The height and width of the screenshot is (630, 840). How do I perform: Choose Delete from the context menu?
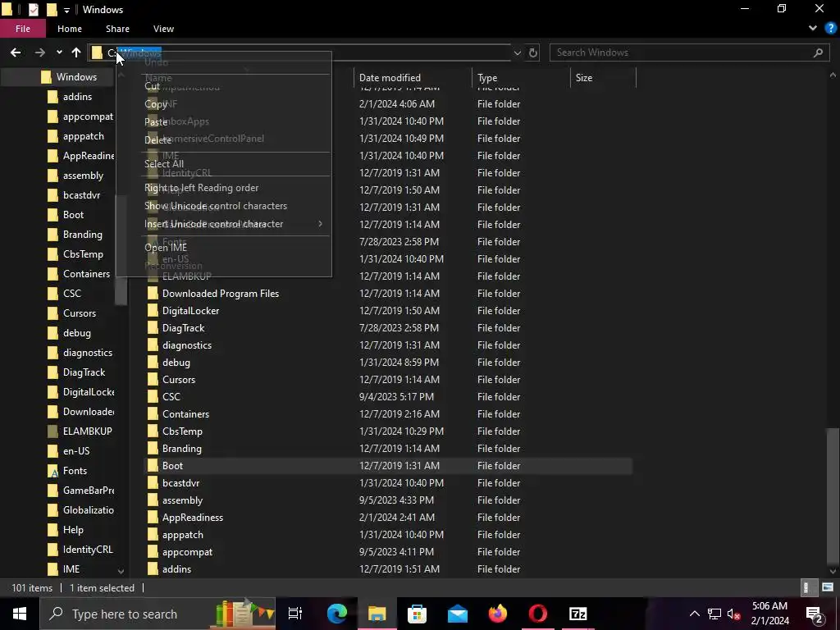(224, 139)
